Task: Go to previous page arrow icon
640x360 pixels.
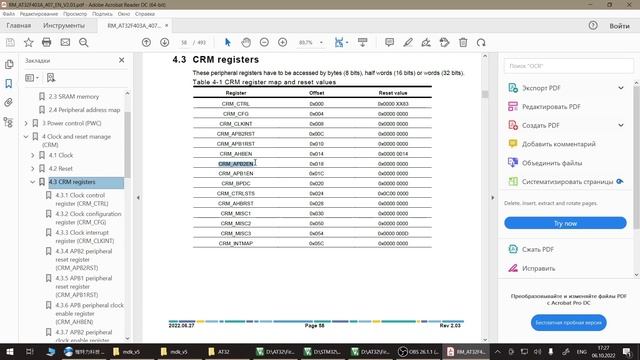Action: tap(146, 42)
